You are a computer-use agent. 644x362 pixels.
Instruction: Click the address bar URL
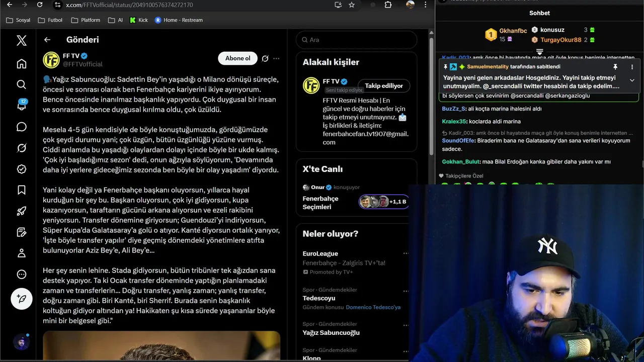129,5
